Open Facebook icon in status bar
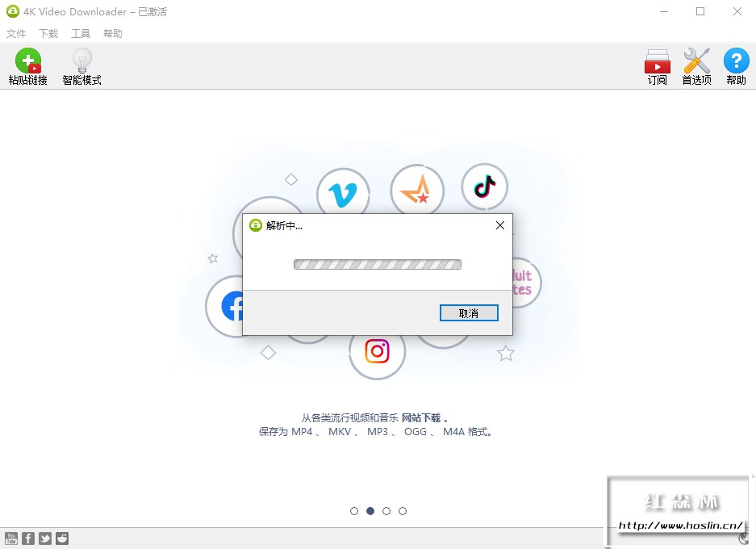The height and width of the screenshot is (549, 756). [x=28, y=539]
